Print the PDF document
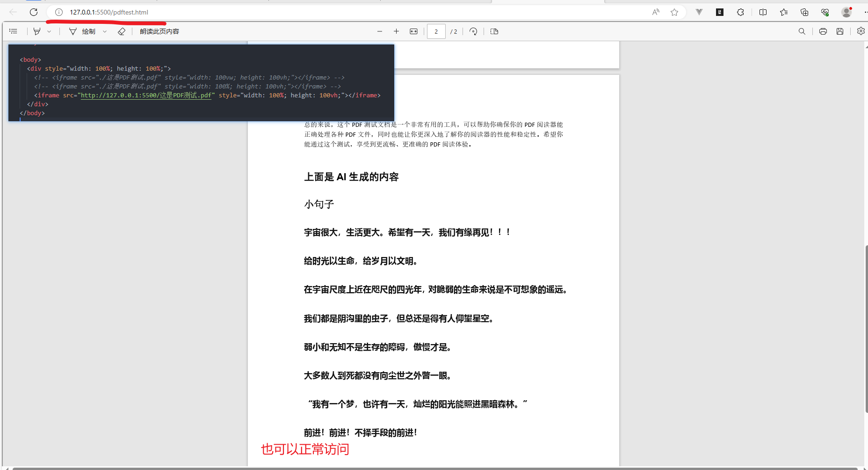 click(x=823, y=31)
